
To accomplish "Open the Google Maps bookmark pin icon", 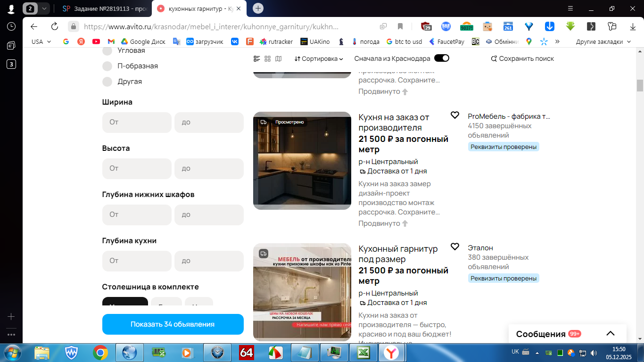I will pos(529,41).
